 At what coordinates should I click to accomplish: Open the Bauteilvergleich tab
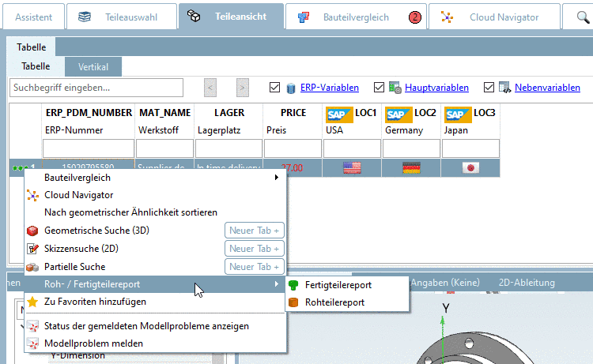pos(356,17)
